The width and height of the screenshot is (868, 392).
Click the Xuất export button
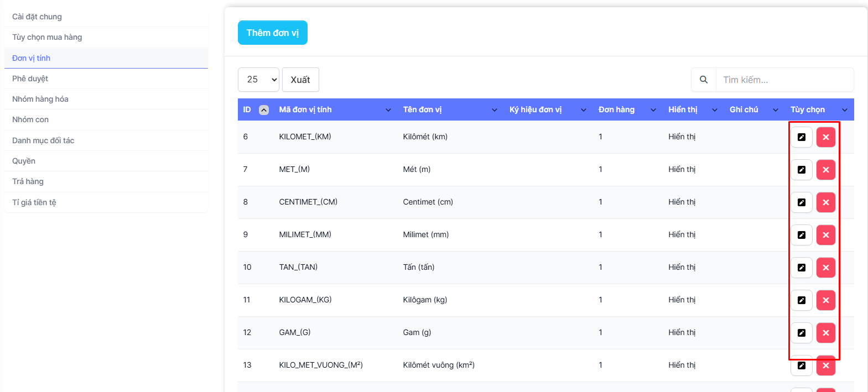(300, 80)
